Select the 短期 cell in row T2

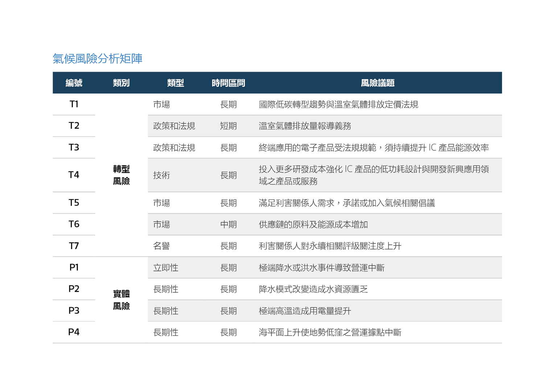(x=228, y=126)
